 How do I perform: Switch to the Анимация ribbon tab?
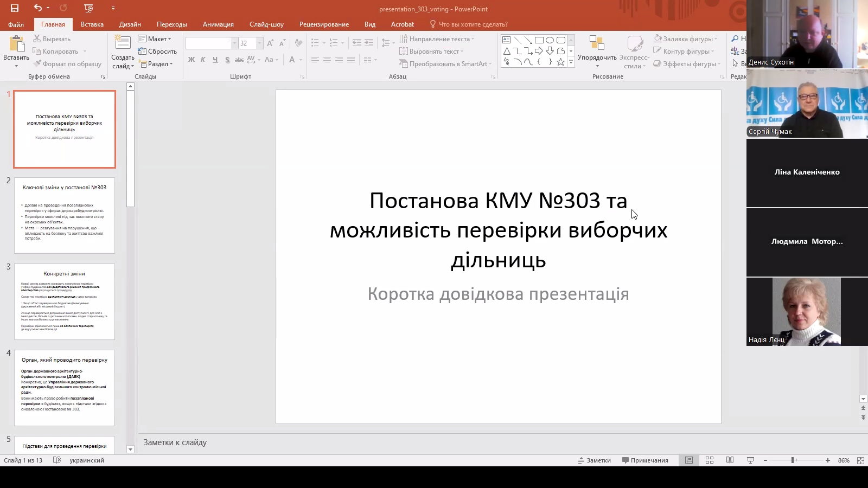click(x=218, y=24)
